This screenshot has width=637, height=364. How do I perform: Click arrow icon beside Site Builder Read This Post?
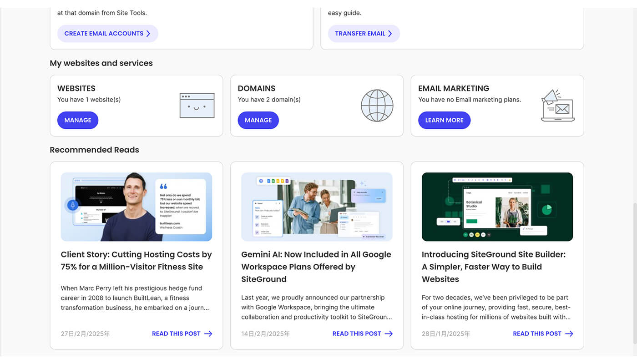coord(569,334)
